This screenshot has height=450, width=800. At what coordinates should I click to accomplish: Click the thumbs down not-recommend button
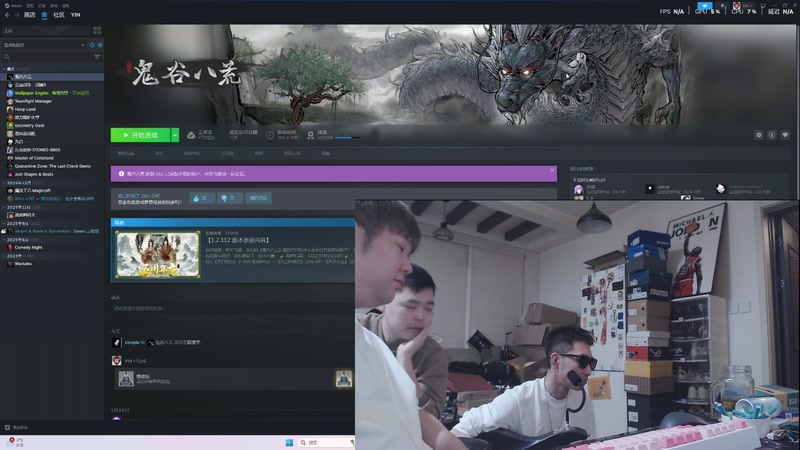click(x=229, y=198)
